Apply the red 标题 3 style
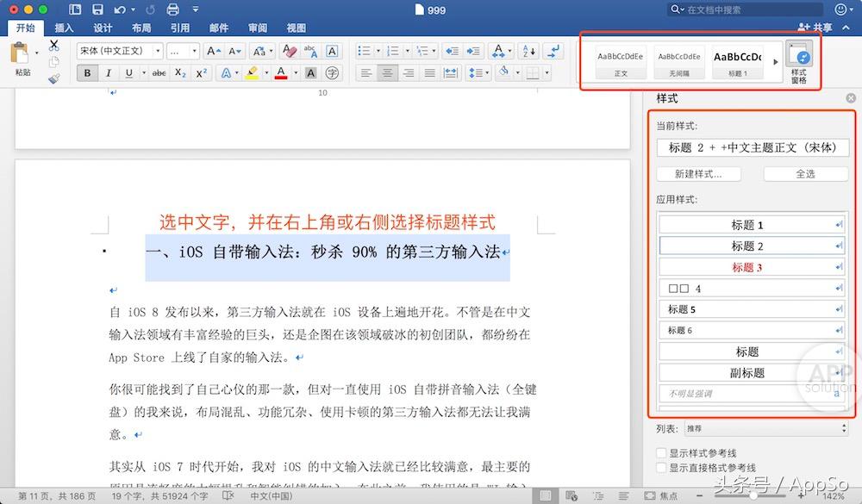This screenshot has width=862, height=504. pyautogui.click(x=752, y=267)
